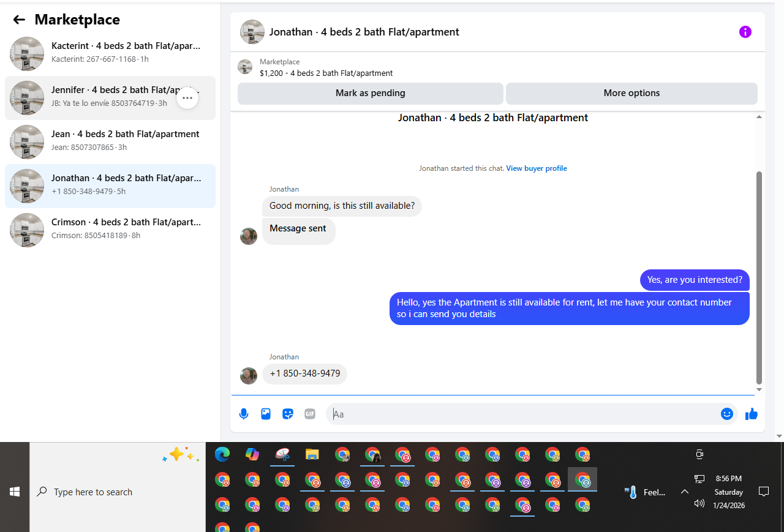The width and height of the screenshot is (784, 532).
Task: Click the highlighted active Chrome taskbar icon
Action: pos(582,480)
